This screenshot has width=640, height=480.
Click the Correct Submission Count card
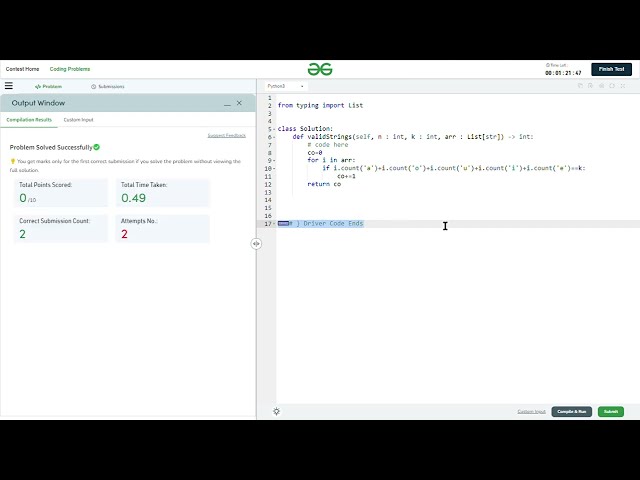point(61,229)
